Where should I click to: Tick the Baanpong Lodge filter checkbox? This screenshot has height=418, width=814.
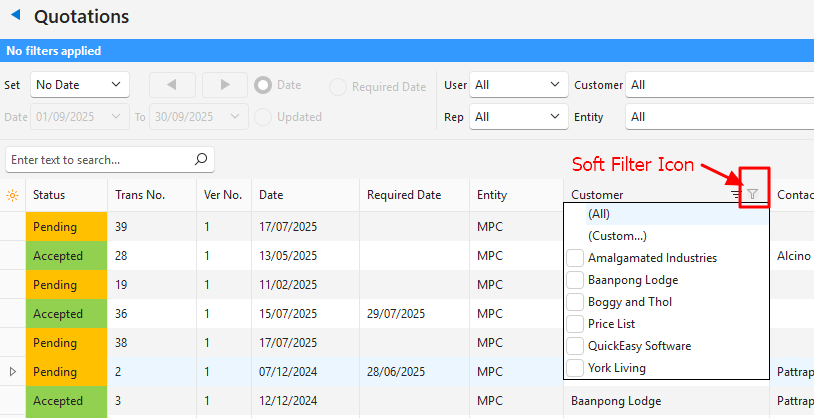[x=575, y=280]
